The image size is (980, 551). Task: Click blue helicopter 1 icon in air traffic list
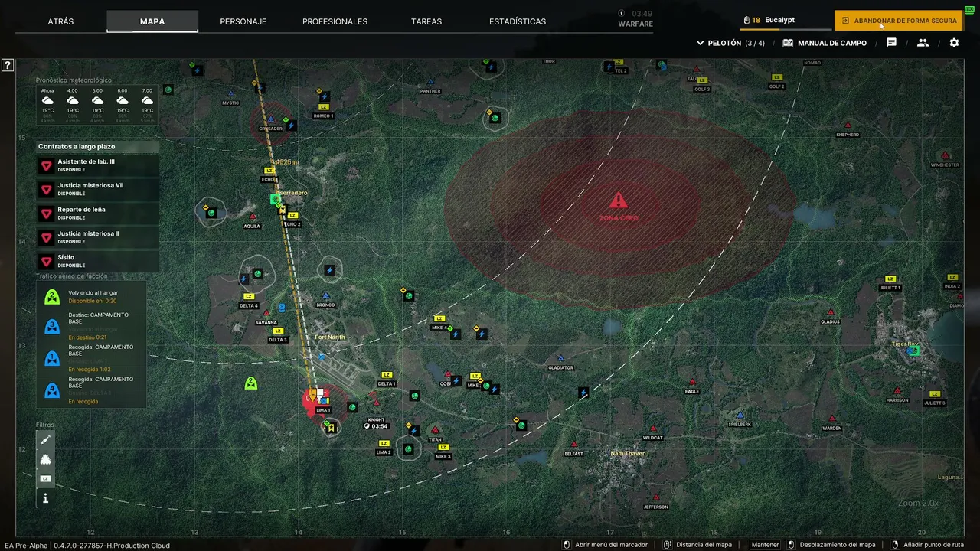(52, 358)
